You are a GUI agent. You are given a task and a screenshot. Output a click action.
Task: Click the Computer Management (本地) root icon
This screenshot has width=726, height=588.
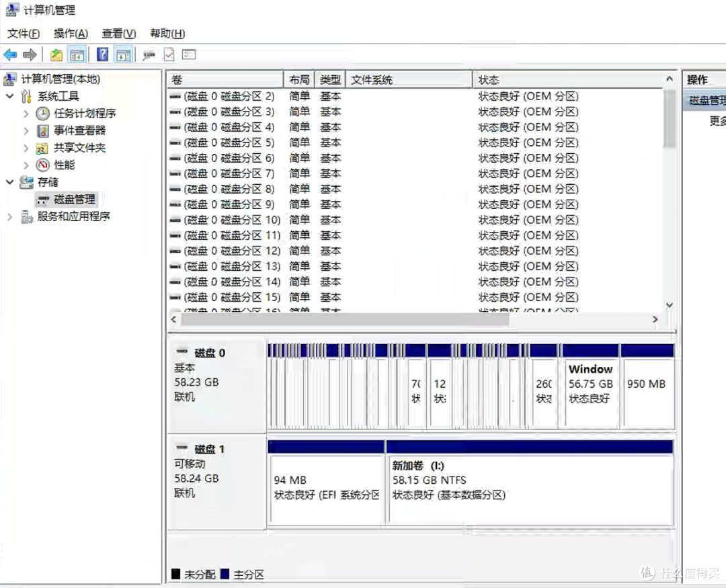click(10, 79)
